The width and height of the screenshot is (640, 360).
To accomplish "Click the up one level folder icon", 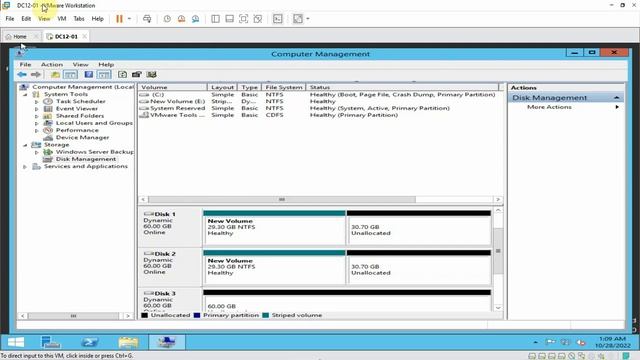I will pyautogui.click(x=55, y=74).
